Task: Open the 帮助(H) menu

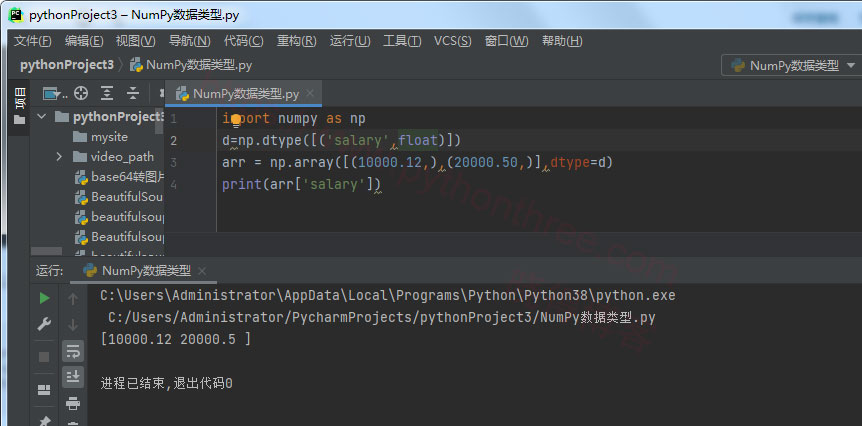Action: (562, 41)
